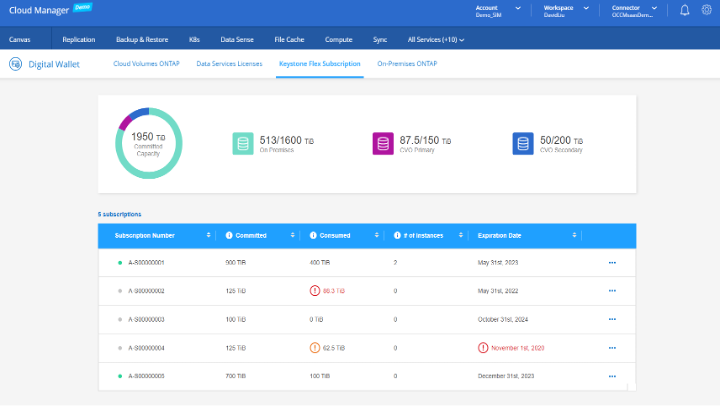This screenshot has height=406, width=720.
Task: Click the CVO Primary purple storage icon
Action: [383, 144]
